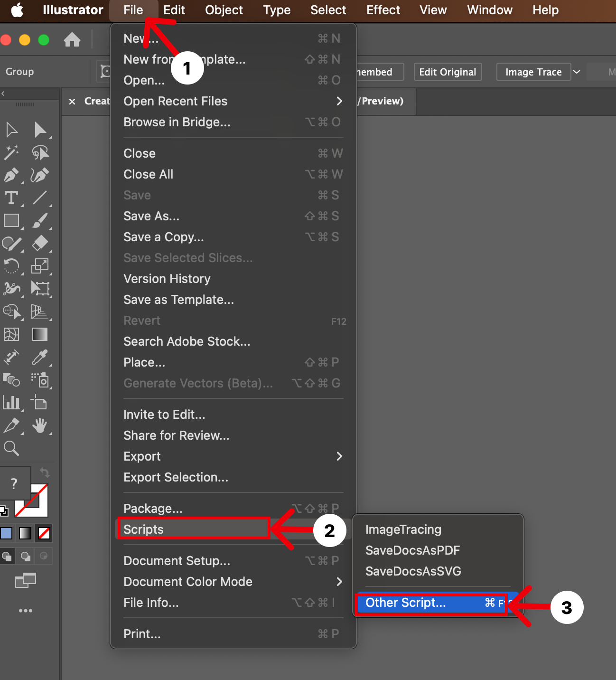Viewport: 616px width, 680px height.
Task: Select the Column Graph tool
Action: pyautogui.click(x=11, y=403)
